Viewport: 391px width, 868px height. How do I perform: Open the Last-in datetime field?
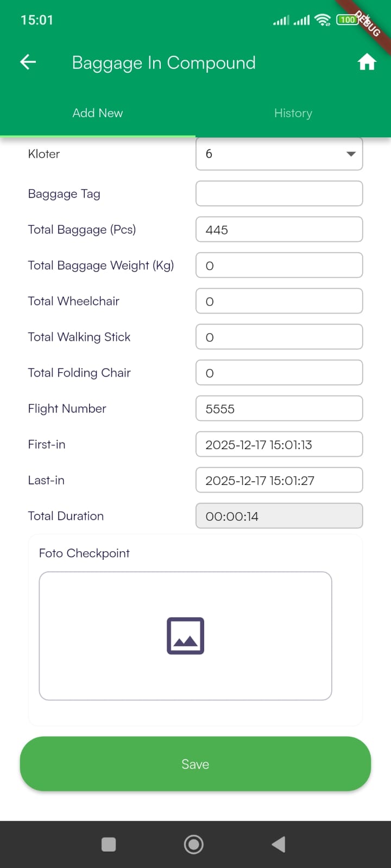pyautogui.click(x=279, y=480)
